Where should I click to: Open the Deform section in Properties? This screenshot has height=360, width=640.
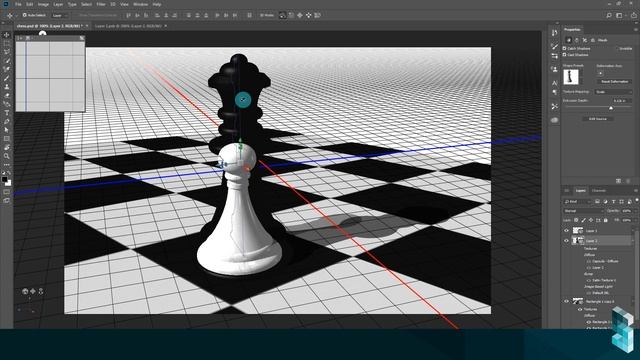point(577,40)
